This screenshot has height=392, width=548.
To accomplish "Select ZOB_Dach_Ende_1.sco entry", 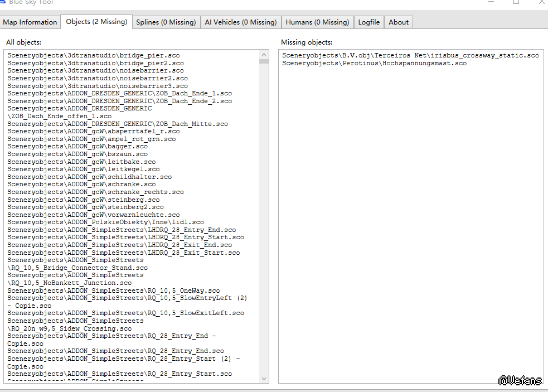I will click(x=119, y=93).
